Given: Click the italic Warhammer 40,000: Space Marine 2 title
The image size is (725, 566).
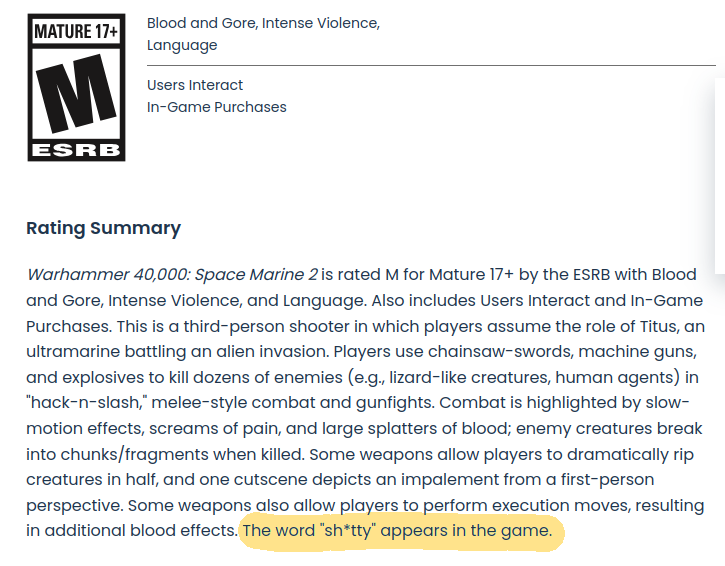Looking at the screenshot, I should (172, 274).
